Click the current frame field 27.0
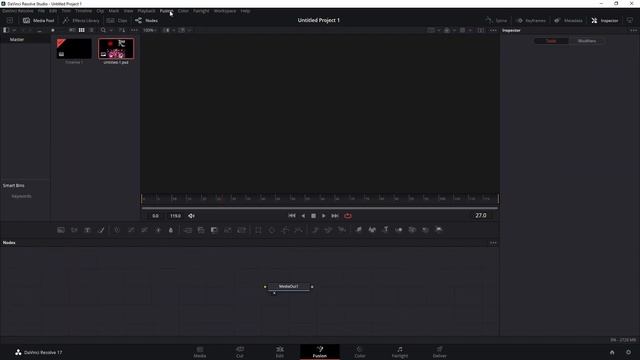The image size is (640, 360). tap(481, 216)
